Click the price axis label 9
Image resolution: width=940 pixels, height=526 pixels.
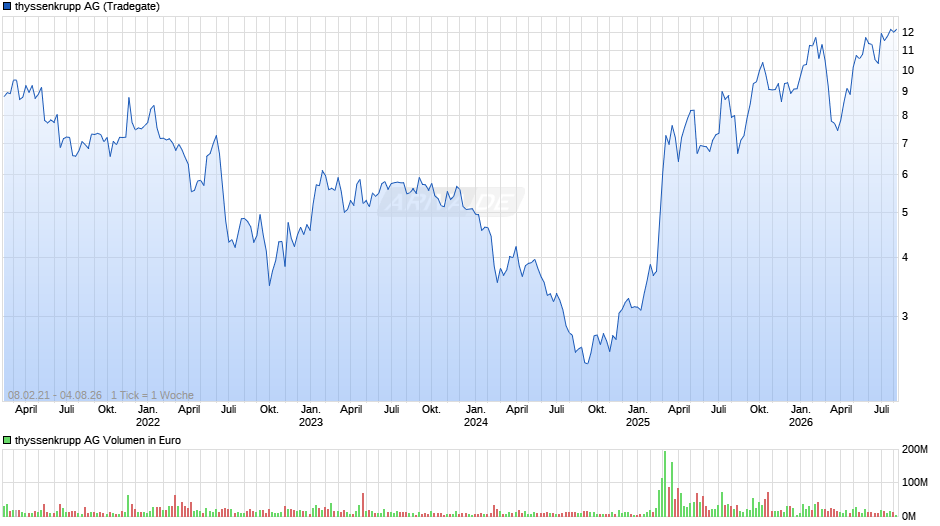905,91
